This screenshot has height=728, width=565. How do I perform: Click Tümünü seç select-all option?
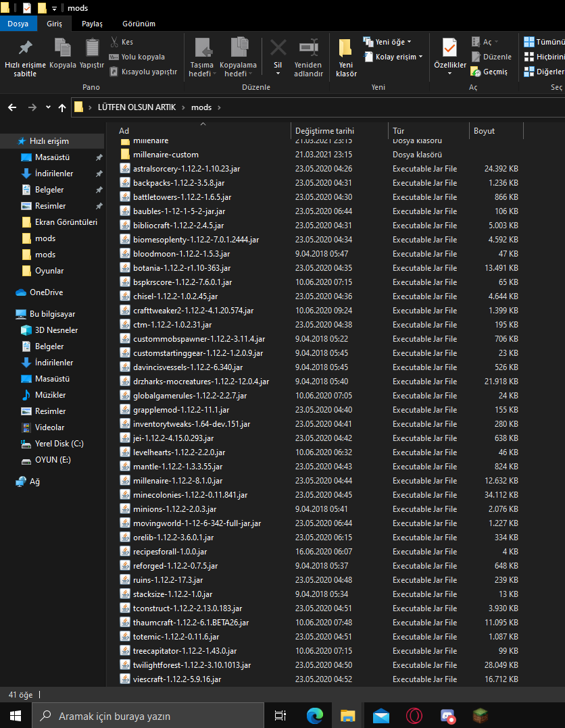(x=544, y=42)
